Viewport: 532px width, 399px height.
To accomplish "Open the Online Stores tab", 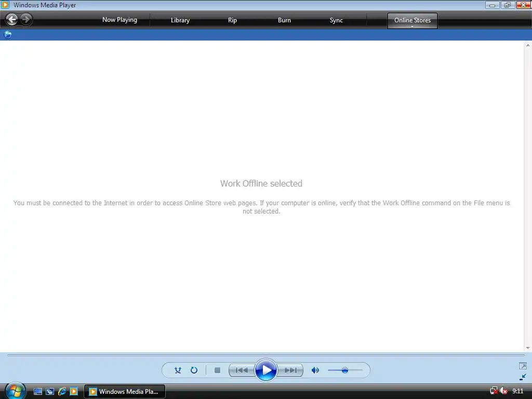I will tap(412, 20).
